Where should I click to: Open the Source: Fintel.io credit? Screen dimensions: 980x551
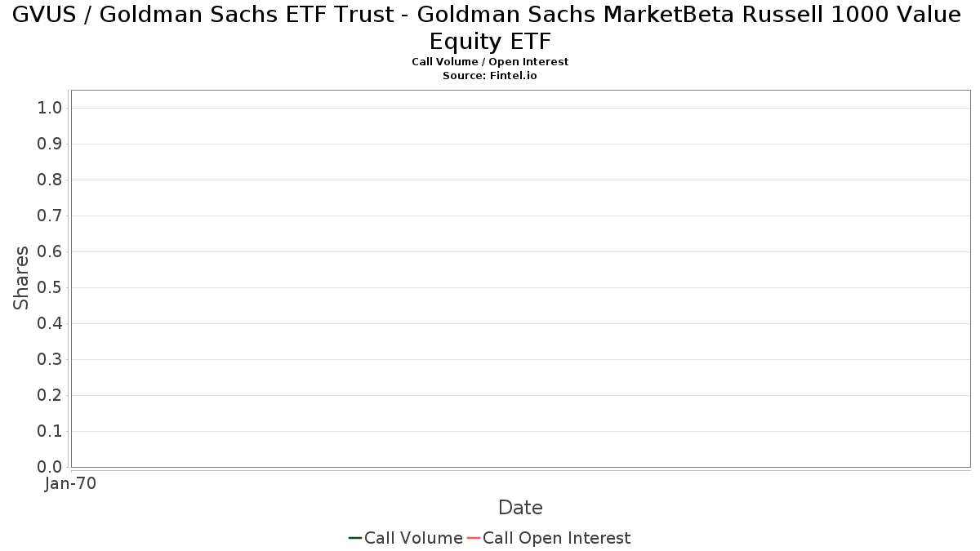pos(490,76)
